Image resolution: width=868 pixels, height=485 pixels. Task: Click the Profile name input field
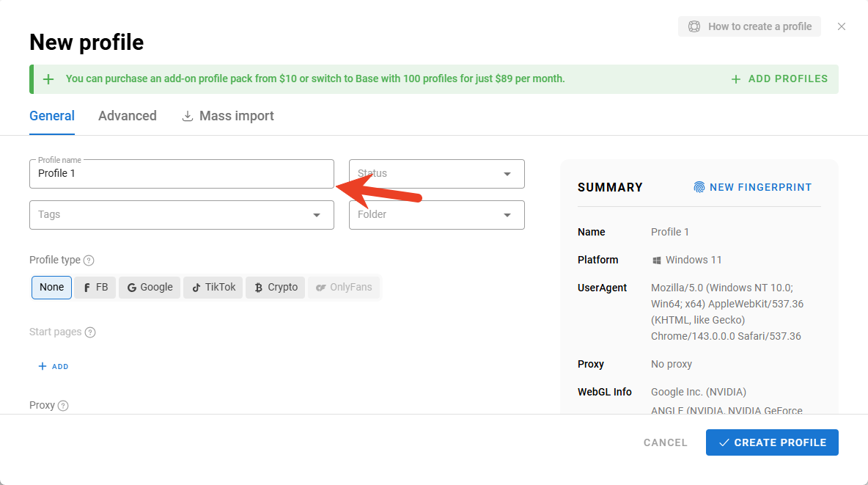181,174
